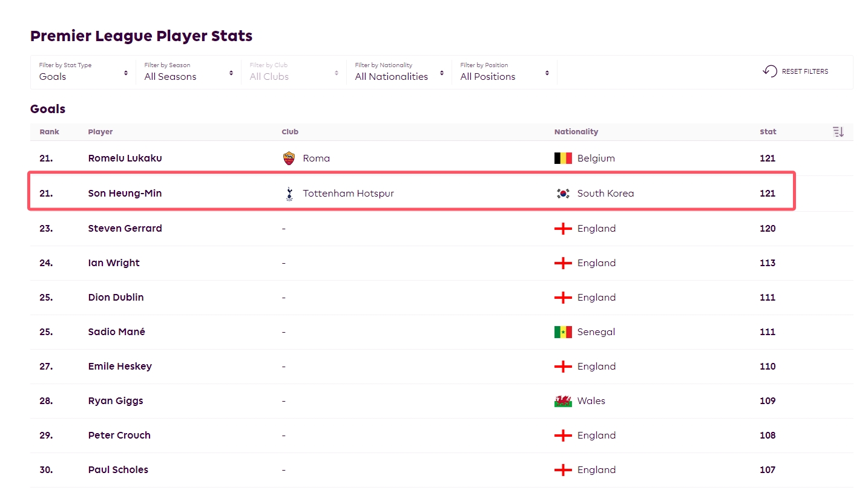Click the Wales flag beside Ryan Giggs
The width and height of the screenshot is (868, 493).
tap(563, 401)
